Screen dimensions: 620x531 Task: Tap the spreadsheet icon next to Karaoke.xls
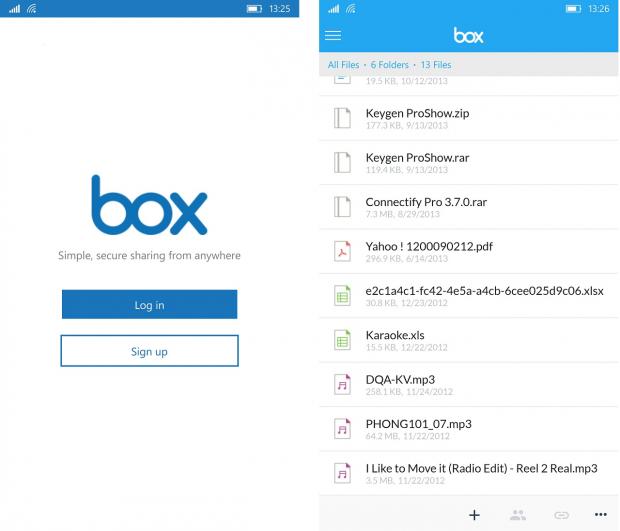343,340
